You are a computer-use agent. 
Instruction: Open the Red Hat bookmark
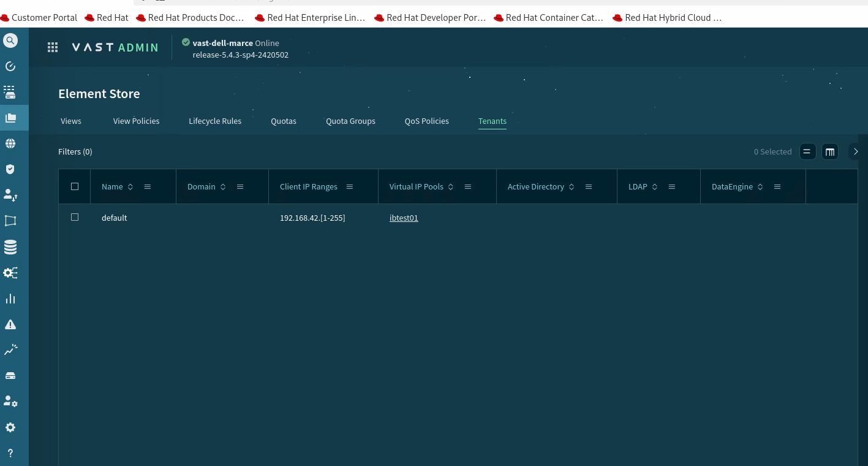[107, 18]
